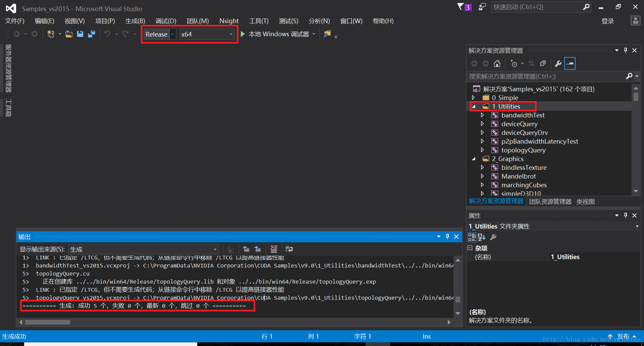Screen dimensions: 644x346
Task: Pin the Solution Explorer panel
Action: tap(626, 50)
